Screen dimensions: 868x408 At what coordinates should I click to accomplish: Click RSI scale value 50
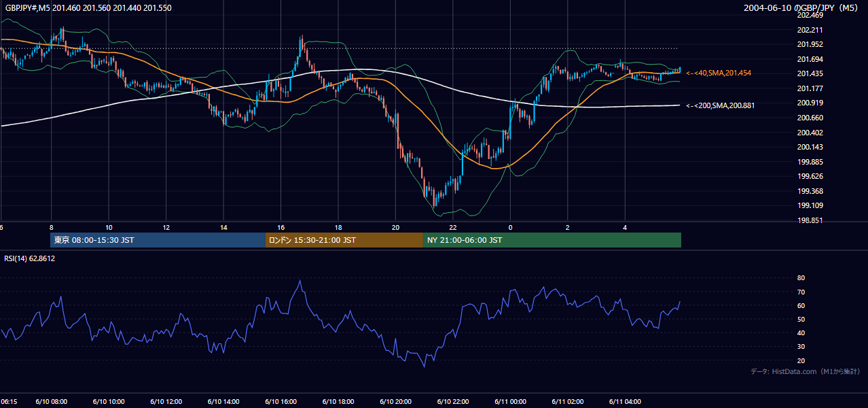(x=801, y=319)
